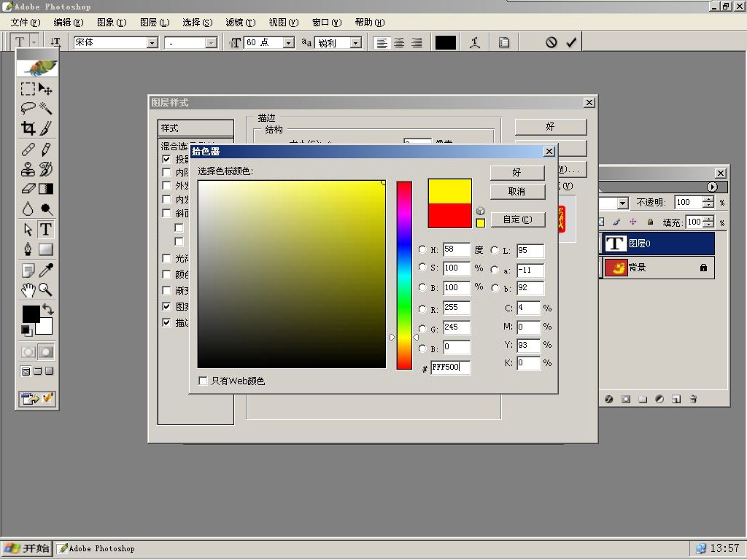The width and height of the screenshot is (747, 560).
Task: Open the font style dropdown
Action: (x=211, y=43)
